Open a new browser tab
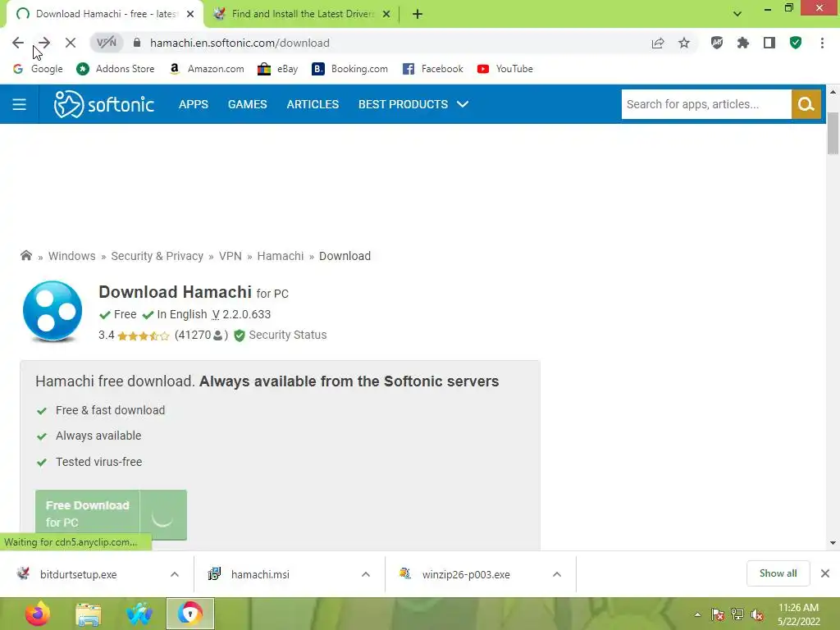Screen dimensions: 840x630 pyautogui.click(x=418, y=14)
